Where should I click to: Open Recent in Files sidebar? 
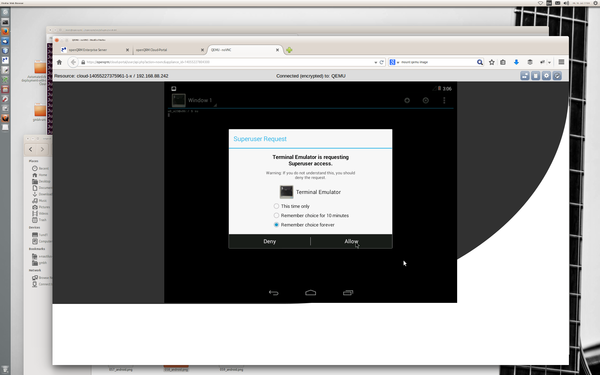click(41, 168)
